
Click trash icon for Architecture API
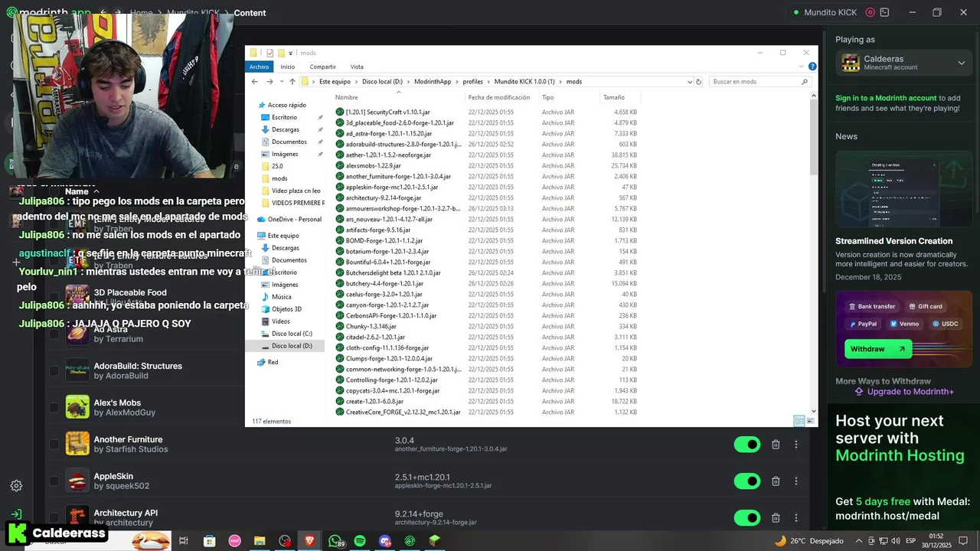point(776,518)
